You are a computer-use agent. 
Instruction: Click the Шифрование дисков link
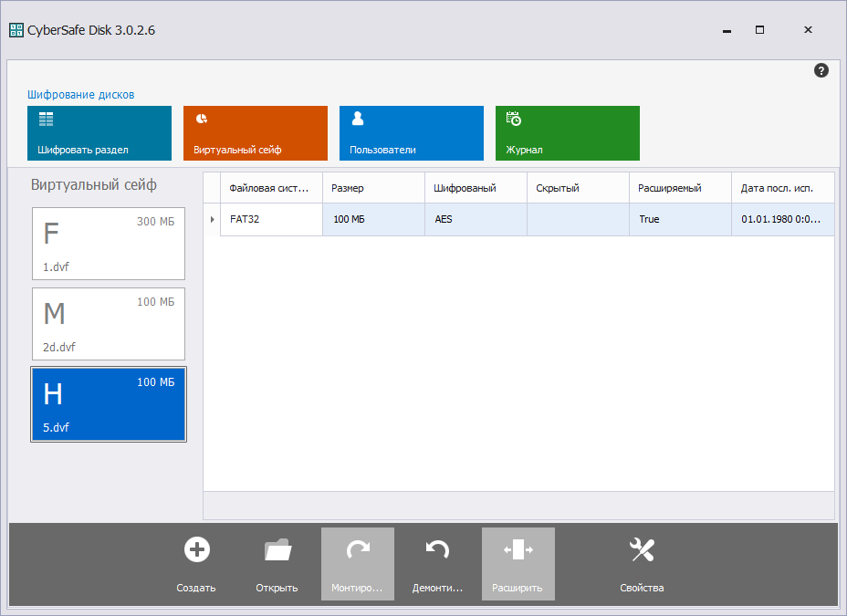[81, 95]
